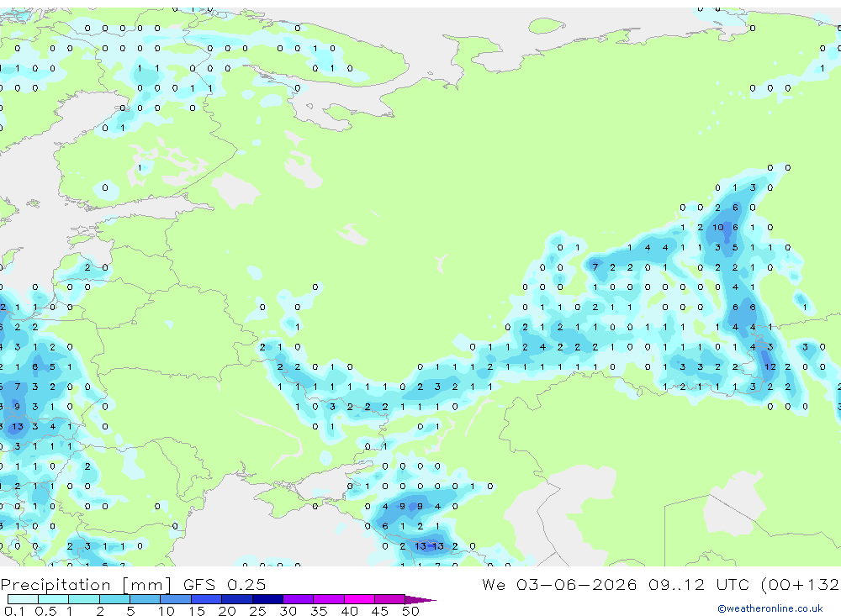Viewport: 841px width, 616px height.
Task: Select the 30–35 mm purple legend swatch
Action: pos(299,599)
